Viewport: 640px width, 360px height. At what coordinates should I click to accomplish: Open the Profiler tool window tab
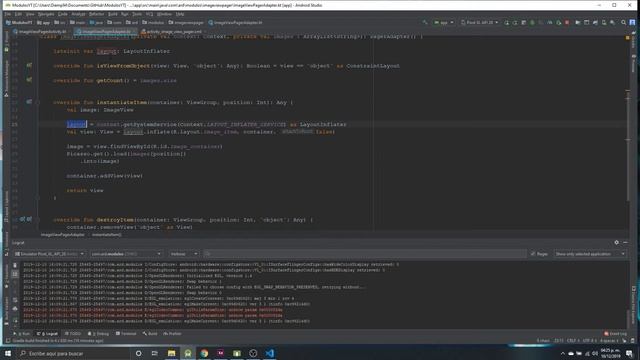click(x=172, y=333)
